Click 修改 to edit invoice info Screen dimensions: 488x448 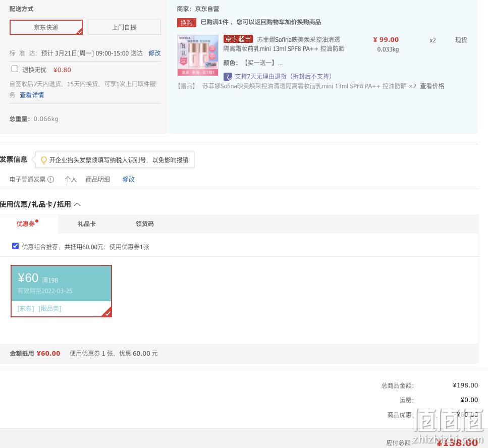click(129, 179)
